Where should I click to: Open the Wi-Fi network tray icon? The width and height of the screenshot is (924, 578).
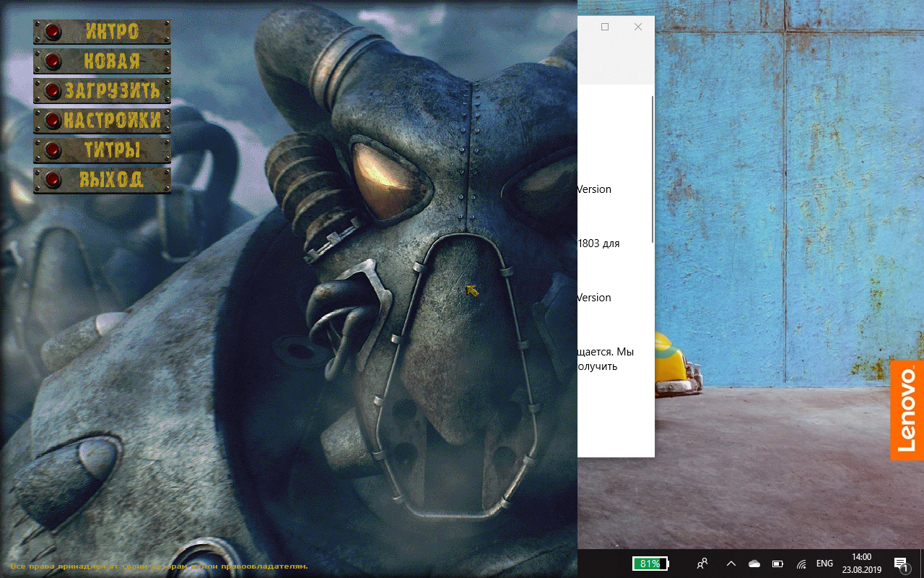tap(801, 564)
